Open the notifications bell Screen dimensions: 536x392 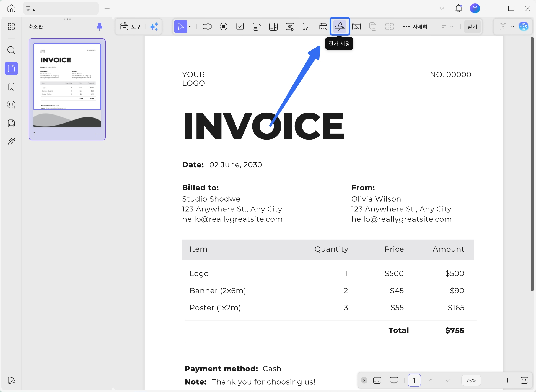(x=459, y=8)
